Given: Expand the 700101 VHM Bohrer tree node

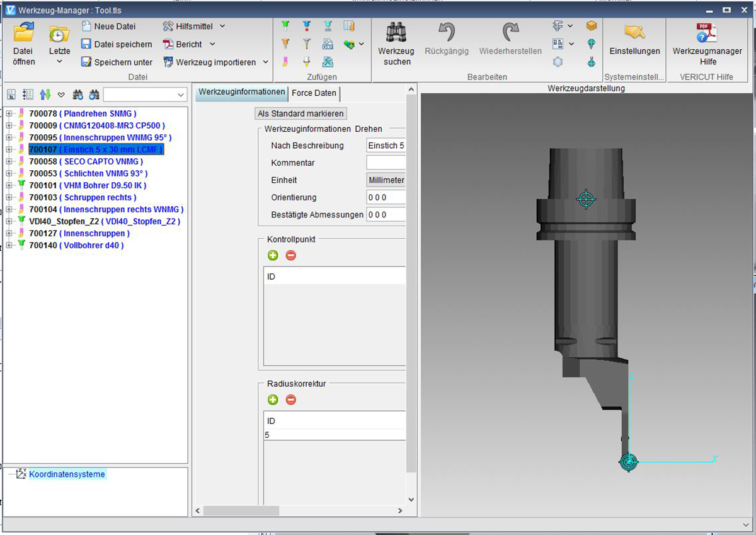Looking at the screenshot, I should click(x=9, y=186).
